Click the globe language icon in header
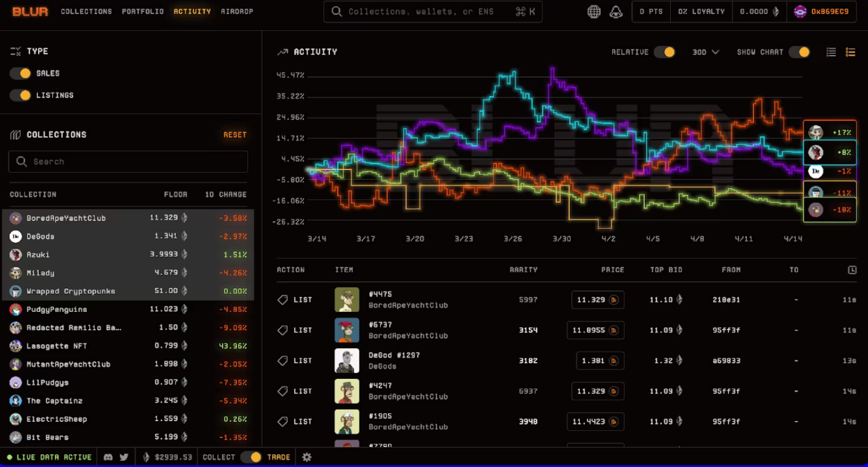The width and height of the screenshot is (868, 467). (594, 11)
